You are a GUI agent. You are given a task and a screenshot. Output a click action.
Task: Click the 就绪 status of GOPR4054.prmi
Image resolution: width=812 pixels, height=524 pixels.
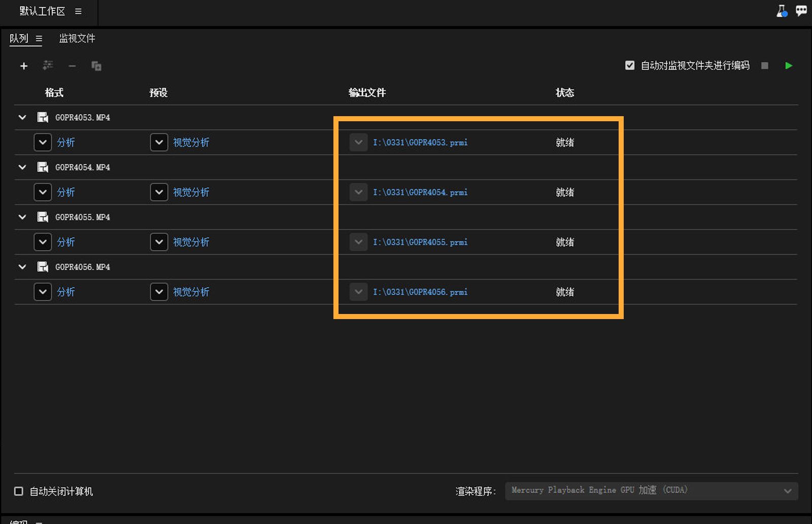565,192
